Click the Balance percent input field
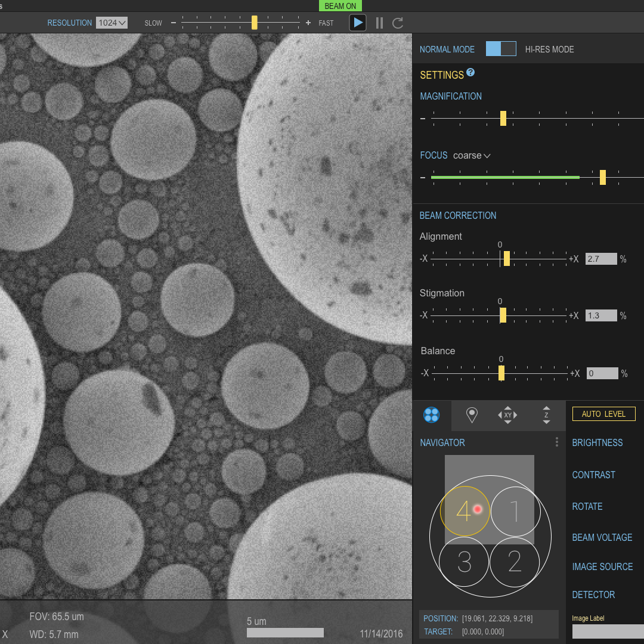This screenshot has width=644, height=644. pos(602,373)
